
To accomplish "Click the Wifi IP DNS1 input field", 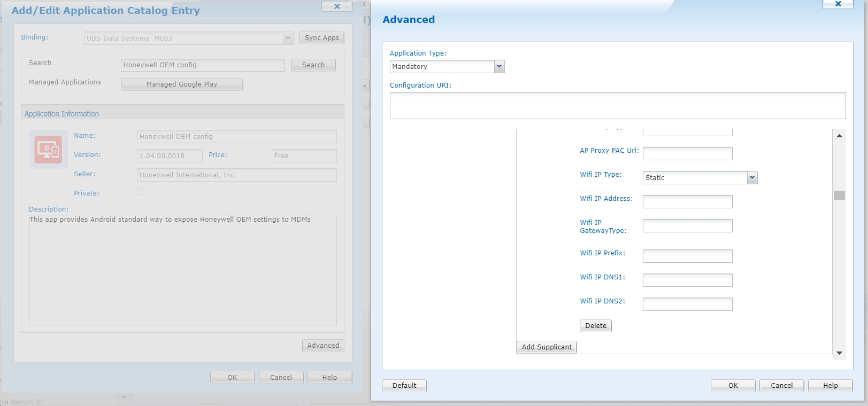I will pos(687,280).
